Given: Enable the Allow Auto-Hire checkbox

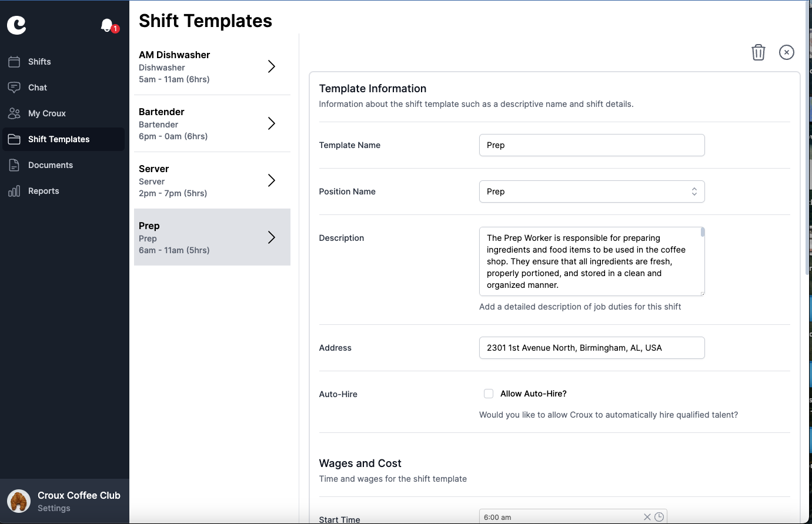Looking at the screenshot, I should pos(489,393).
